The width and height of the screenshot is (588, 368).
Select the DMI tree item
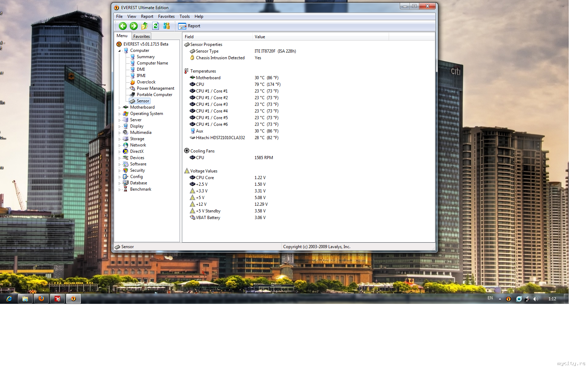[141, 69]
